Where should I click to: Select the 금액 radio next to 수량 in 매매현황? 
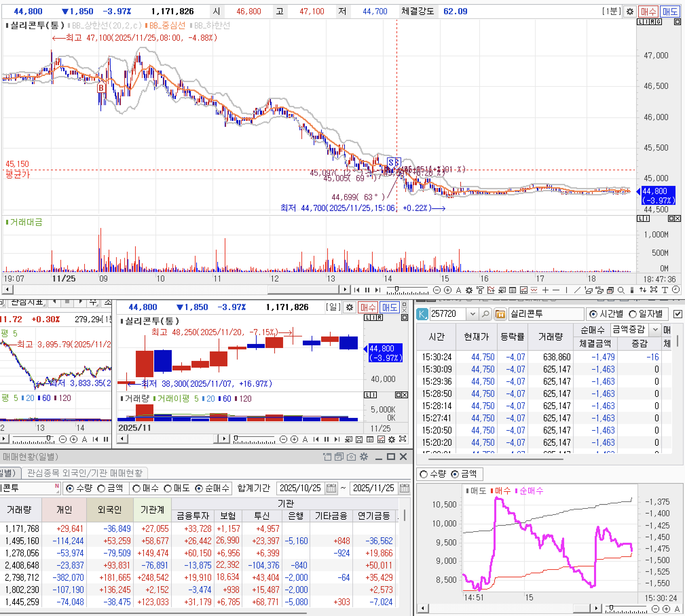[101, 488]
